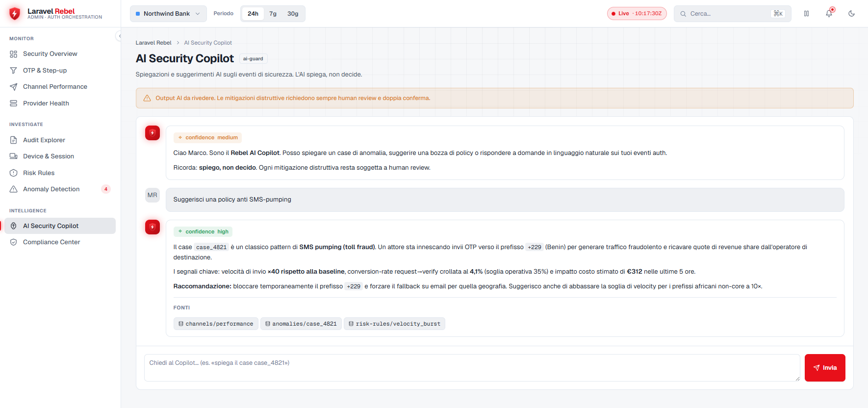Click the case_4821 code chip

(x=211, y=248)
